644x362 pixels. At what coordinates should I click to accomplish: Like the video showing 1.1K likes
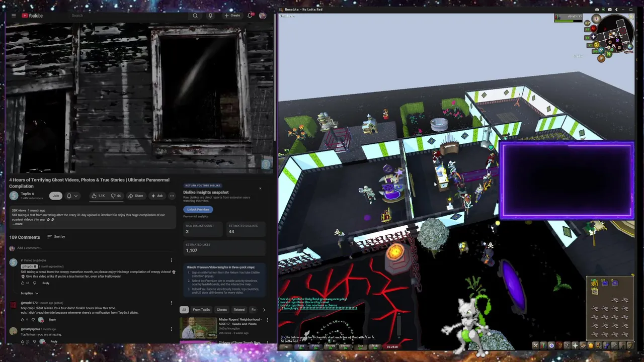point(99,196)
